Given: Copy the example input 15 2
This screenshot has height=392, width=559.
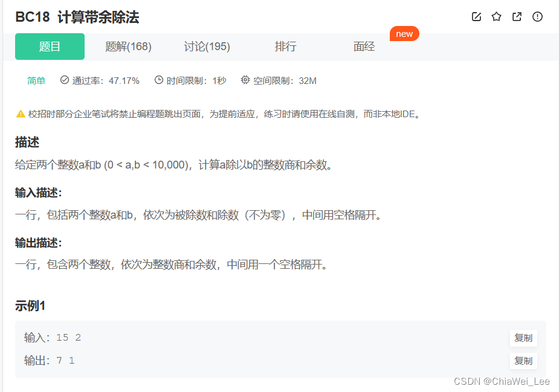Looking at the screenshot, I should tap(523, 338).
